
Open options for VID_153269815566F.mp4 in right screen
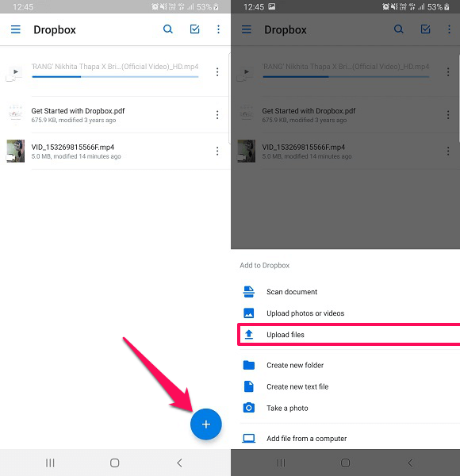click(448, 151)
